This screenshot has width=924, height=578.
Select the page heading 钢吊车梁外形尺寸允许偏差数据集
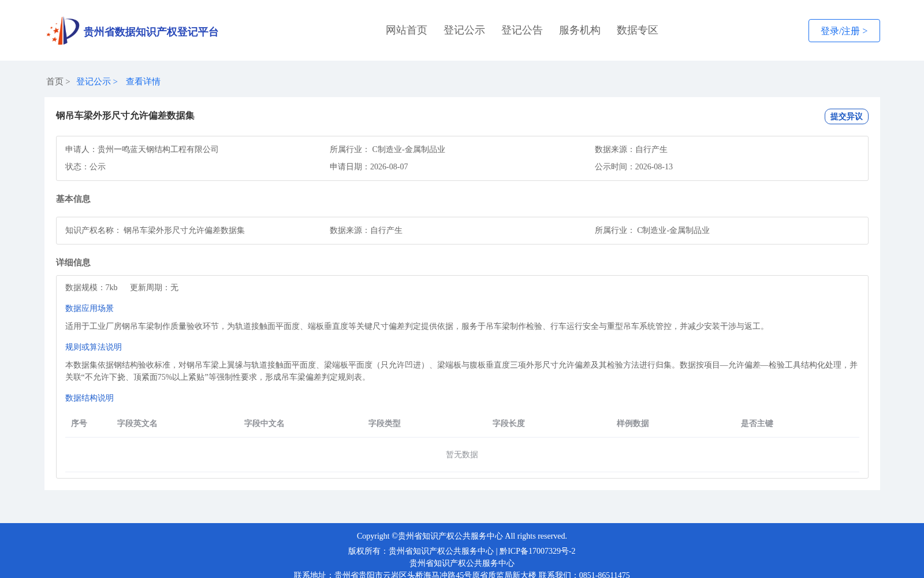125,116
